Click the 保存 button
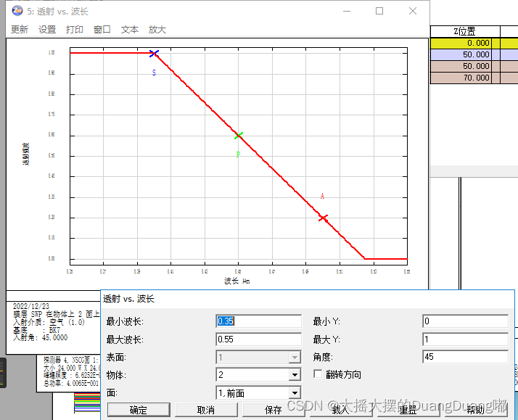This screenshot has width=518, height=420. [274, 410]
